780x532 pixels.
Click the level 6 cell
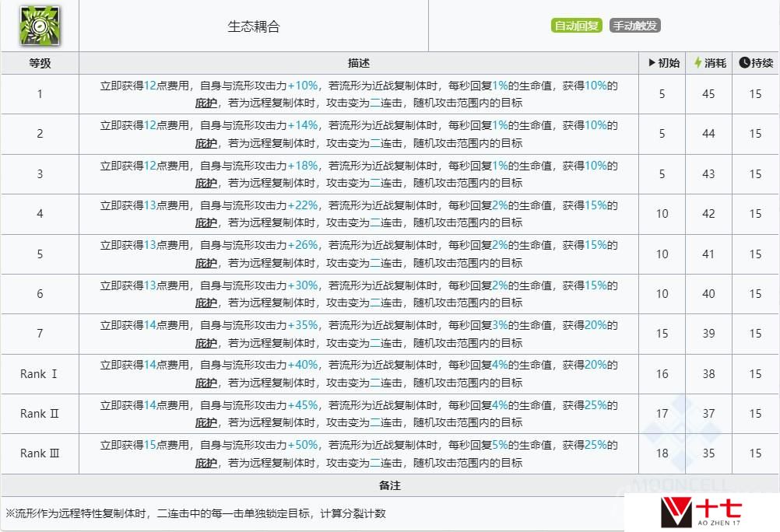click(40, 294)
